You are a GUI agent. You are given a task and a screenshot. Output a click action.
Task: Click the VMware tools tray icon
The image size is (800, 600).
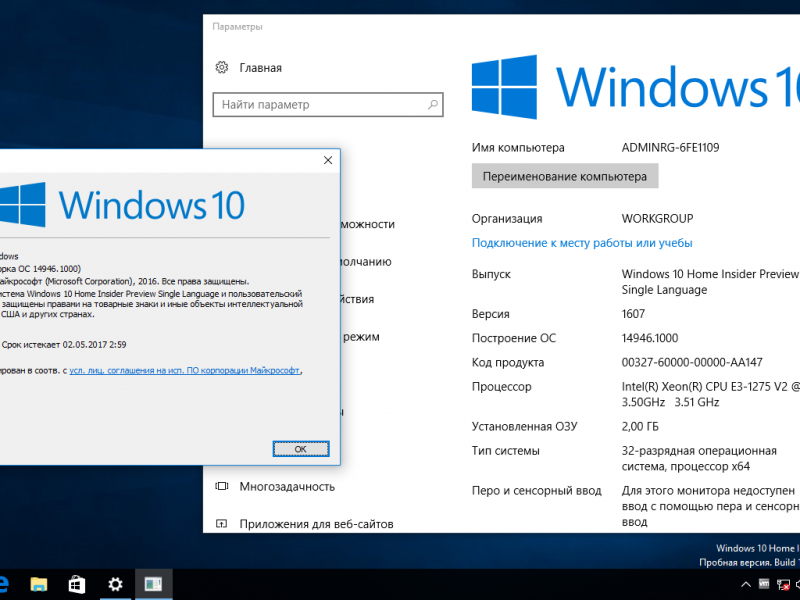tap(764, 584)
